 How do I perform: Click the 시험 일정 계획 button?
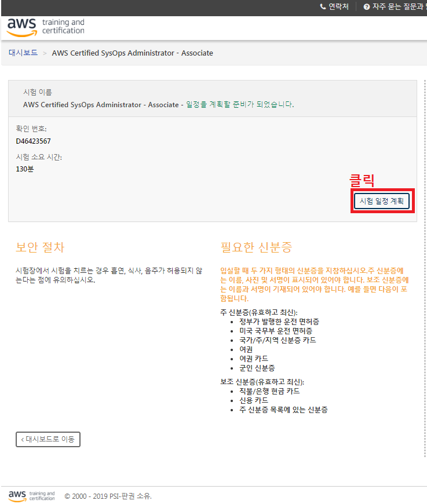tap(382, 201)
